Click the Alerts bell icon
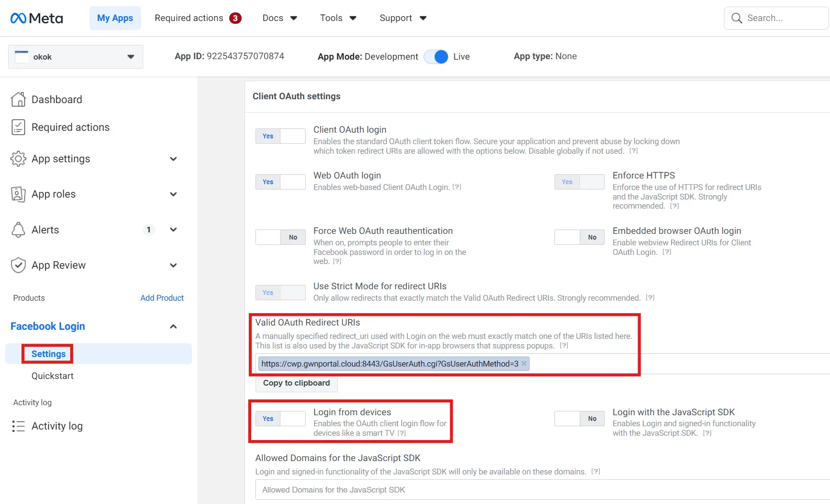 18,230
